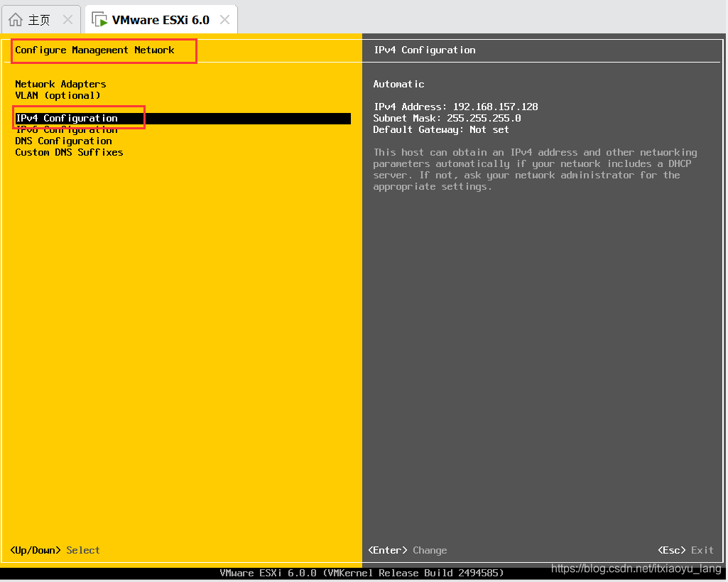Click the DHCP help description paragraph
Screen dimensions: 728x582
point(536,170)
